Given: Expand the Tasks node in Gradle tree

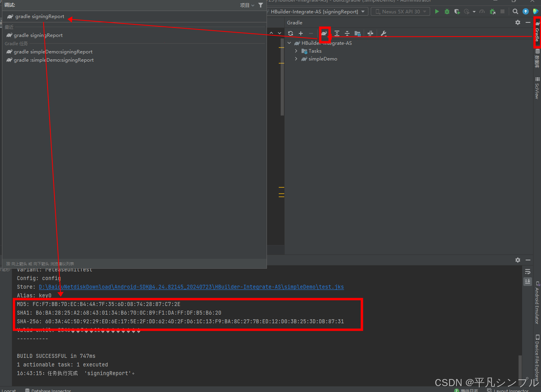Looking at the screenshot, I should (x=296, y=51).
